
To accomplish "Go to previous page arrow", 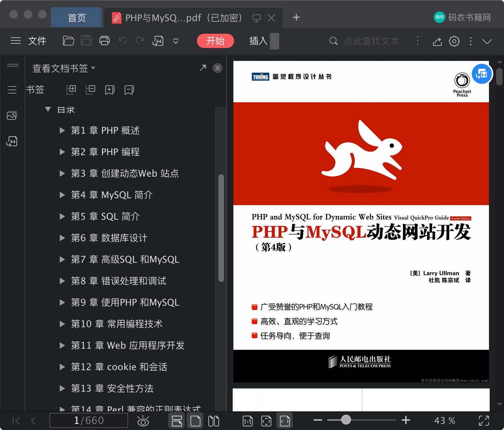I will point(33,421).
